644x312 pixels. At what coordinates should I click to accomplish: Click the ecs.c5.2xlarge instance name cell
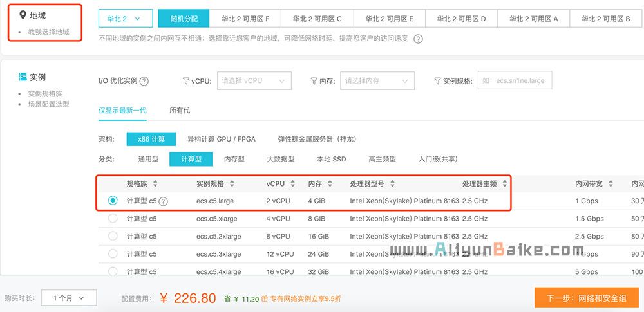click(x=218, y=237)
